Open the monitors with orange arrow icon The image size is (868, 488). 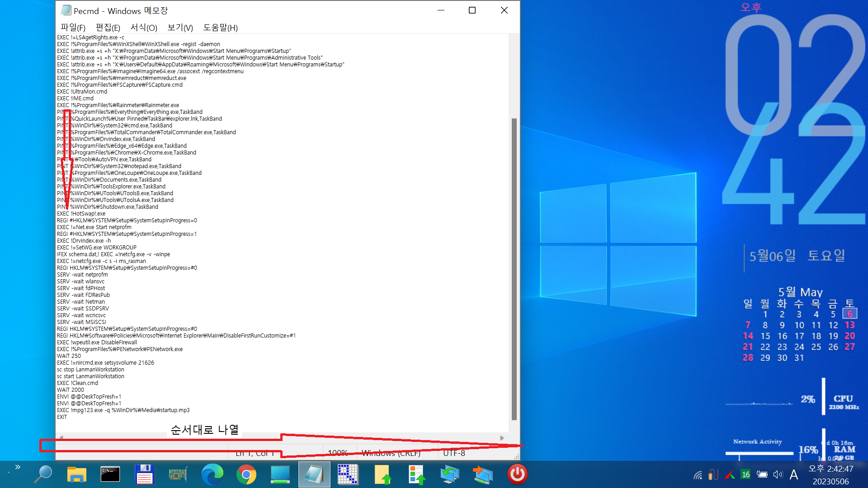coord(483,474)
